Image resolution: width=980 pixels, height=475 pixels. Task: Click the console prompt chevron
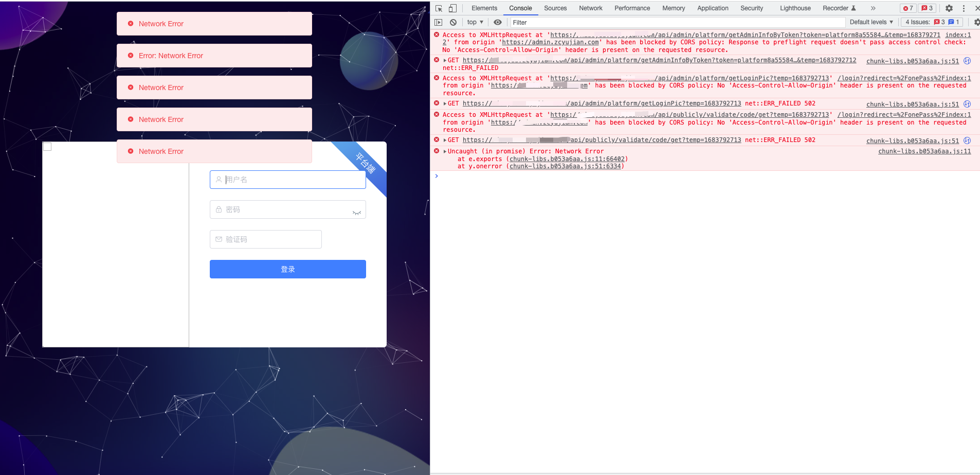(437, 176)
